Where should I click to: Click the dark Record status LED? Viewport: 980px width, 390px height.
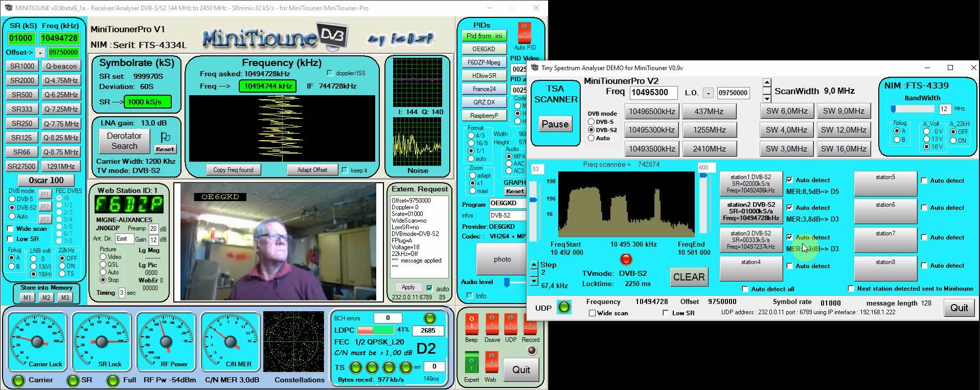pyautogui.click(x=532, y=351)
